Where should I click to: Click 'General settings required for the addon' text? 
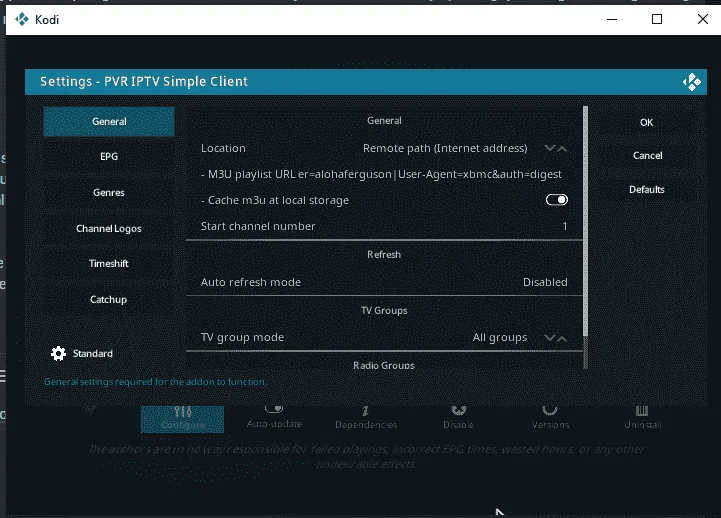pyautogui.click(x=155, y=381)
